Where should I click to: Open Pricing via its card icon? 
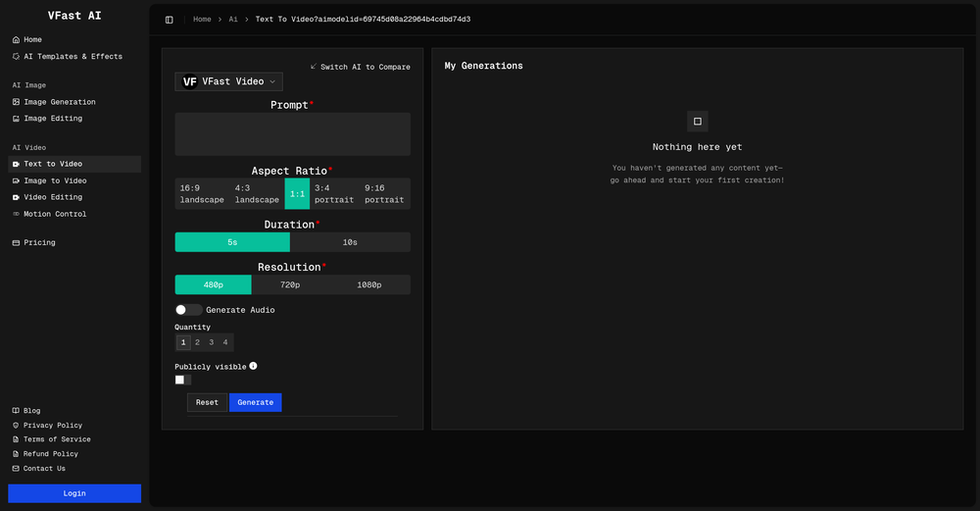coord(16,242)
